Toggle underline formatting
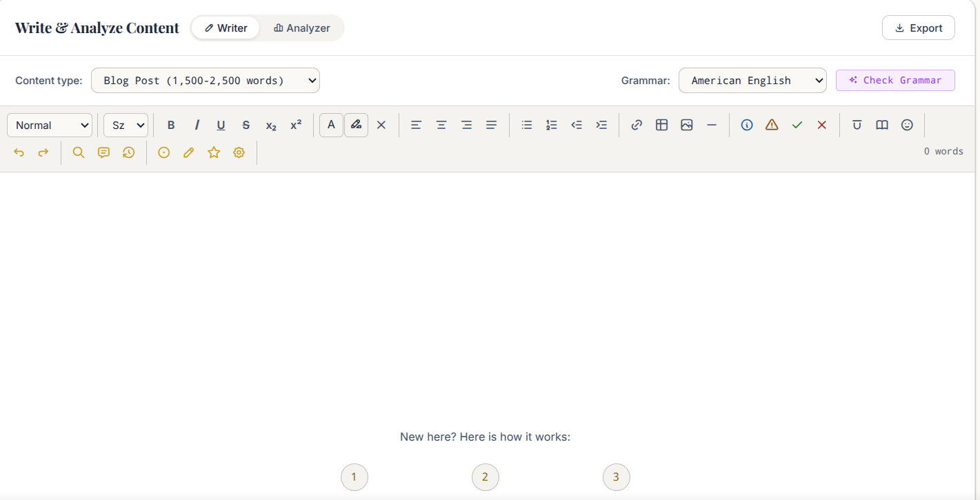The width and height of the screenshot is (980, 500). coord(221,125)
